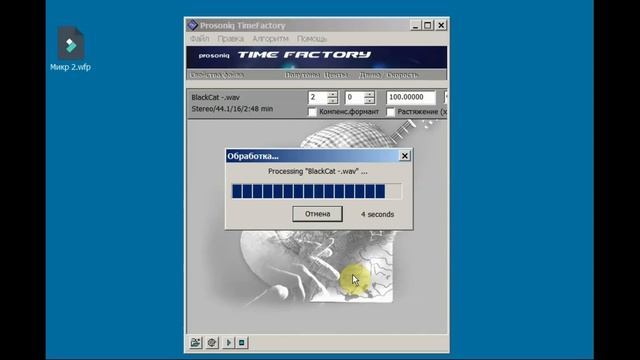
Task: Cancel processing with the Отмена button
Action: pos(318,214)
